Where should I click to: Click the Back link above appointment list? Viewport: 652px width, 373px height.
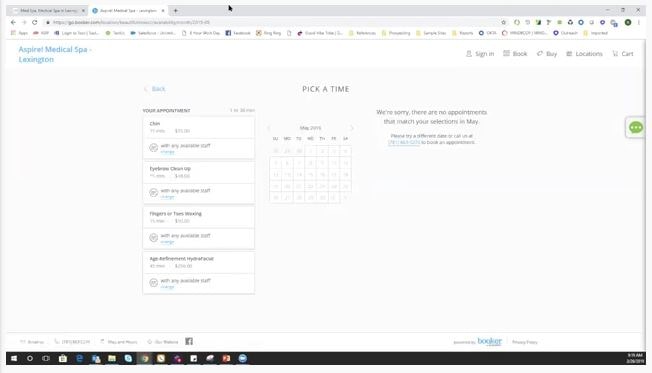155,89
